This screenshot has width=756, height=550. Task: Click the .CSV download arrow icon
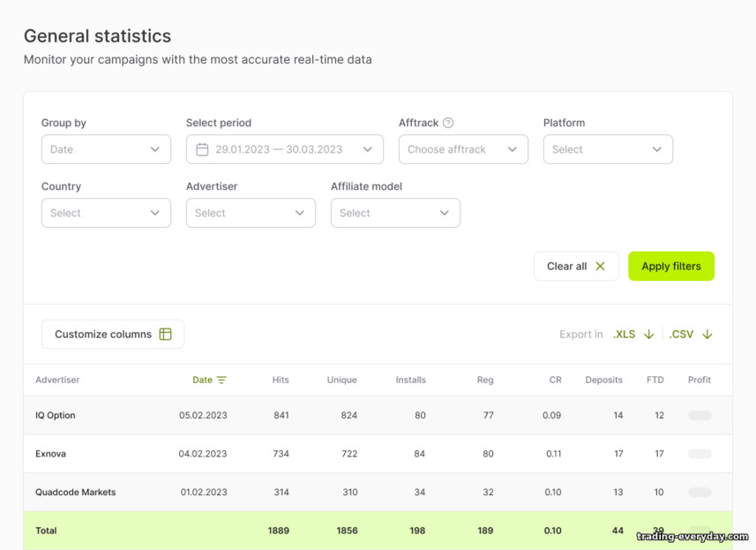click(x=707, y=335)
